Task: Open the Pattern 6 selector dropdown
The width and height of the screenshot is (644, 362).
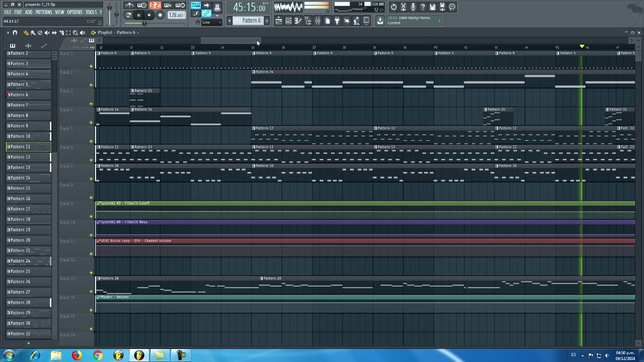Action: point(248,21)
